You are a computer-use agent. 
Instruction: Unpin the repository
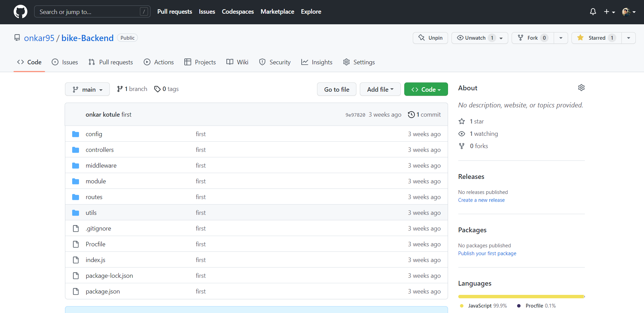pos(430,38)
